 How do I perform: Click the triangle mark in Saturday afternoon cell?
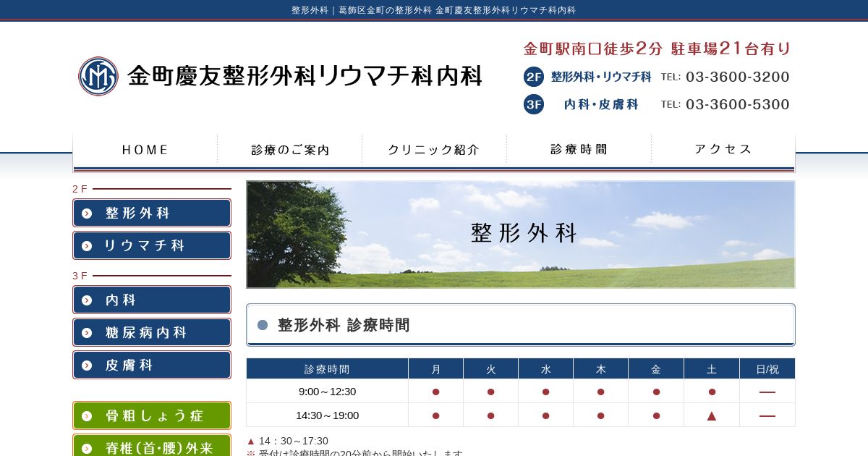[x=712, y=415]
